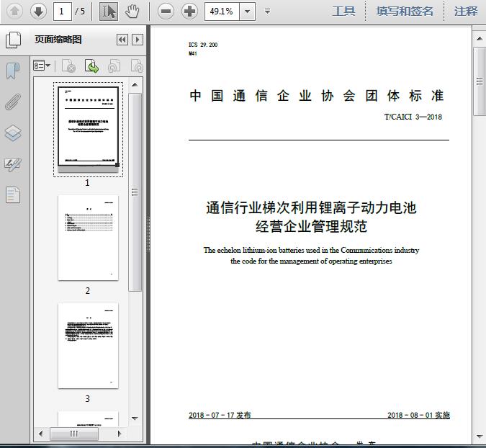Click heading 中国通信企业协会团体标准
Image resolution: width=486 pixels, height=448 pixels.
pyautogui.click(x=317, y=96)
